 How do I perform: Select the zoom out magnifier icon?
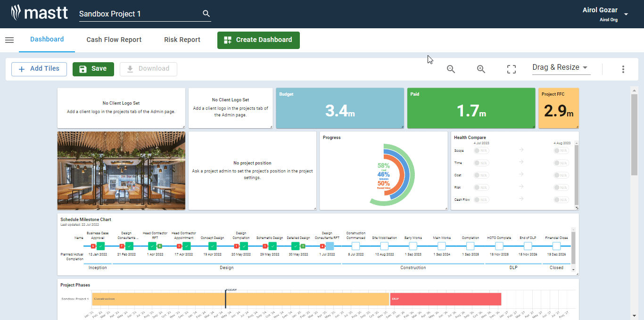point(451,69)
